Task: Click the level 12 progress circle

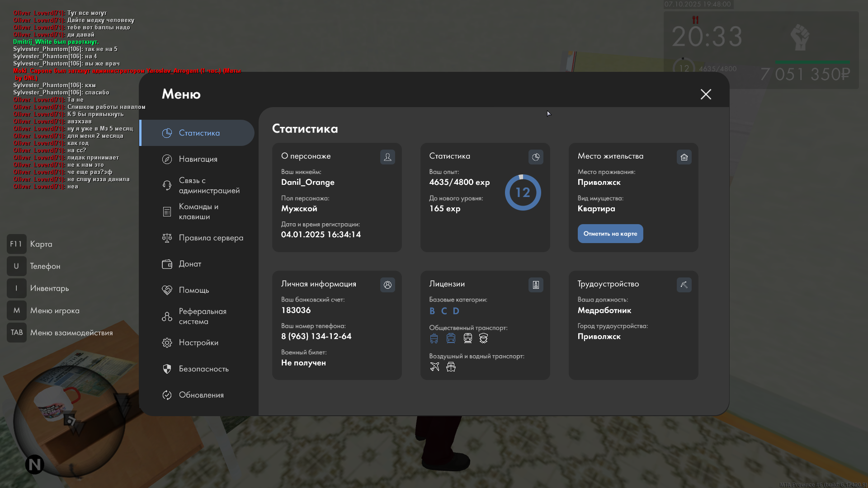Action: [x=523, y=192]
